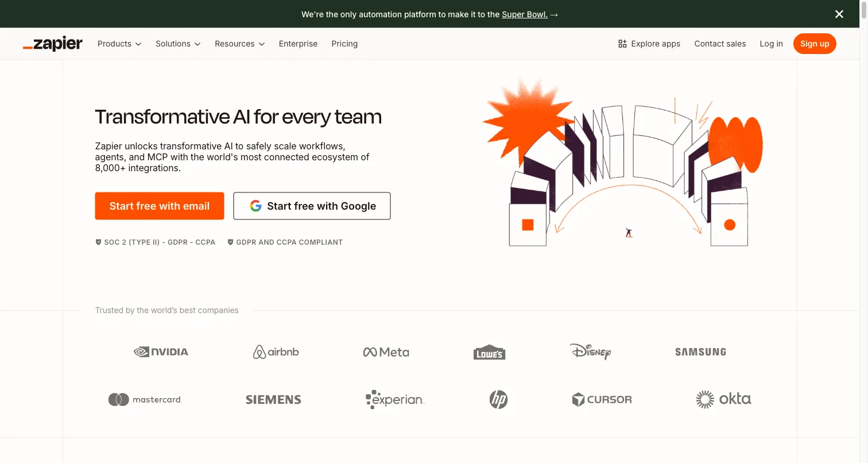Select the Airbnb company logo

276,352
